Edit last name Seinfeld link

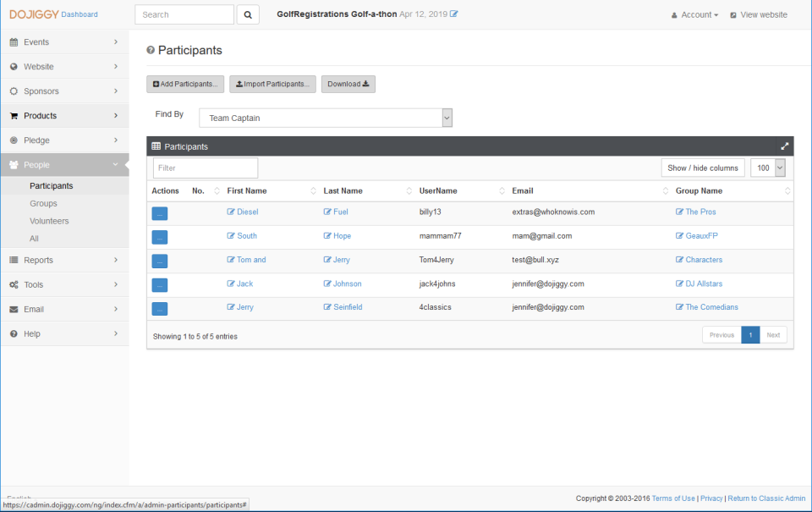(343, 307)
